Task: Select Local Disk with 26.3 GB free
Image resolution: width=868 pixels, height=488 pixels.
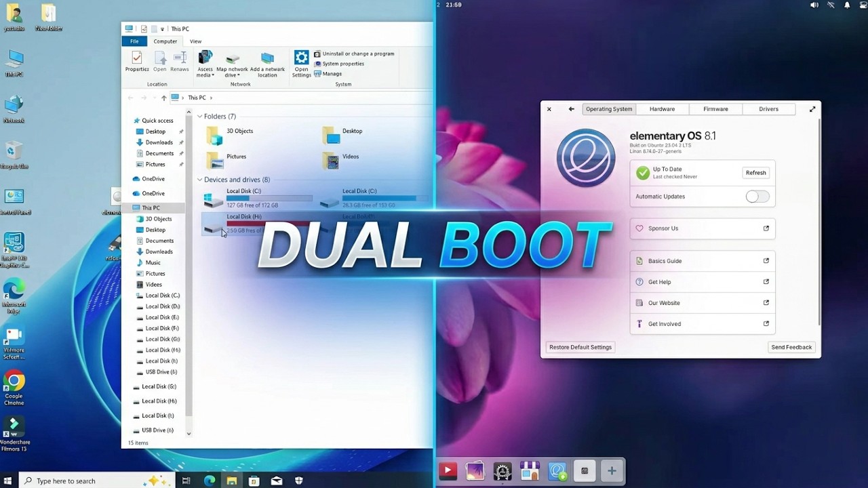Action: point(374,199)
